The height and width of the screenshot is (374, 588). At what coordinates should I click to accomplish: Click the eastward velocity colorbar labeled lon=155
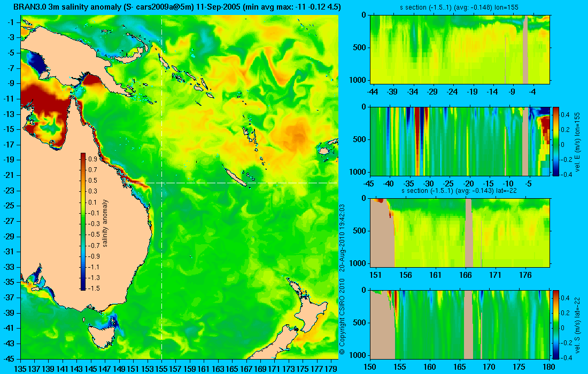pyautogui.click(x=555, y=141)
